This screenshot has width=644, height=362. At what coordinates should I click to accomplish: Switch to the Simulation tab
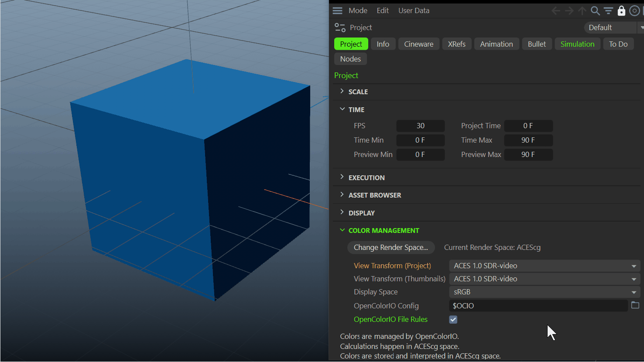[577, 44]
